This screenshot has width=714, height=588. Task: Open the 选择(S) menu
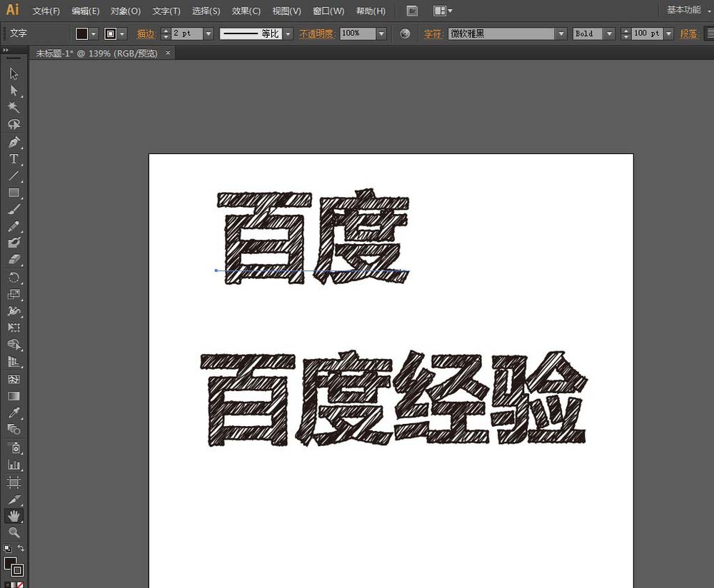tap(206, 11)
